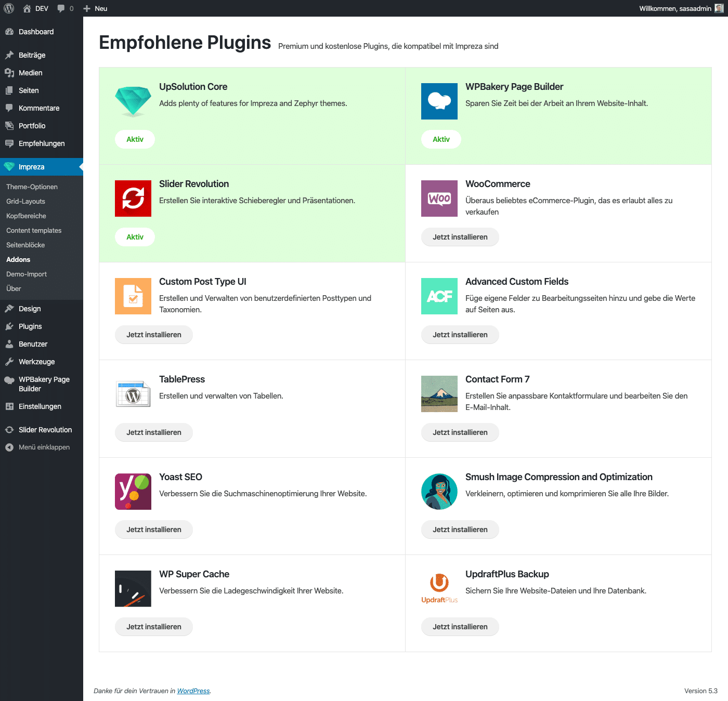Open the sasaadmin avatar

[x=719, y=8]
